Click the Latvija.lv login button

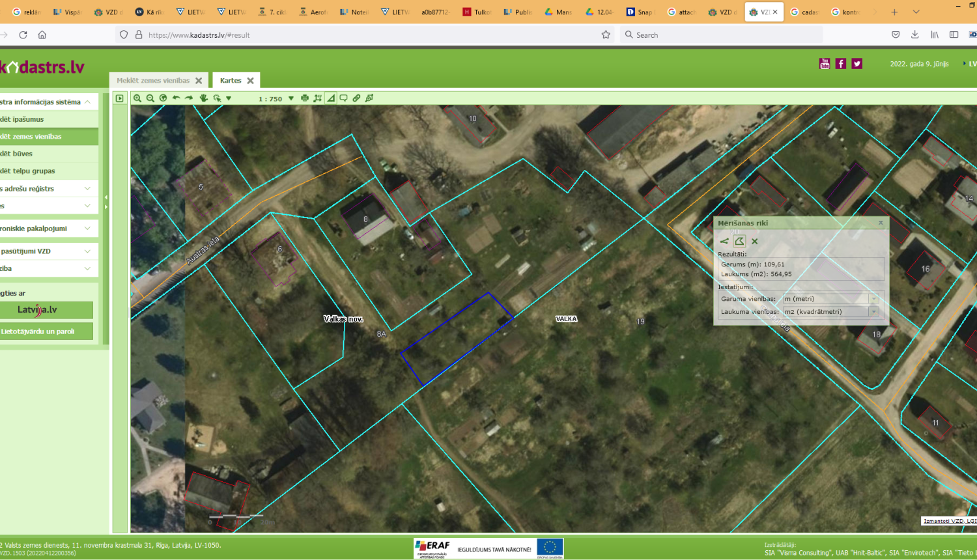[46, 310]
